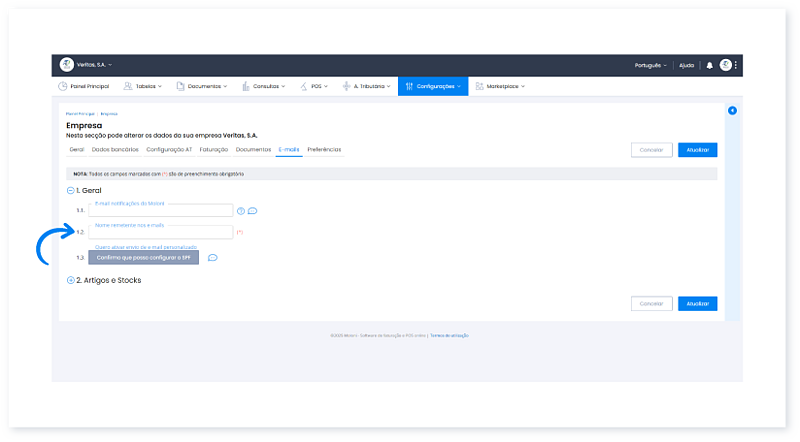Click the notifications bell icon
The image size is (800, 442).
coord(710,65)
